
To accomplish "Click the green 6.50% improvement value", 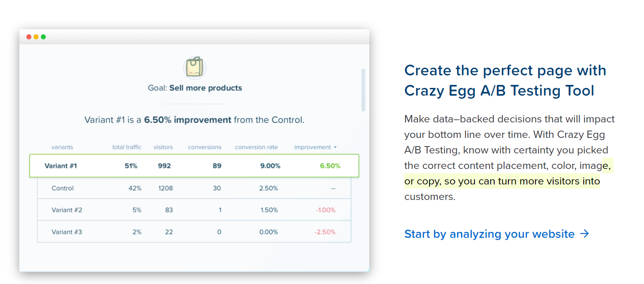I will (330, 166).
